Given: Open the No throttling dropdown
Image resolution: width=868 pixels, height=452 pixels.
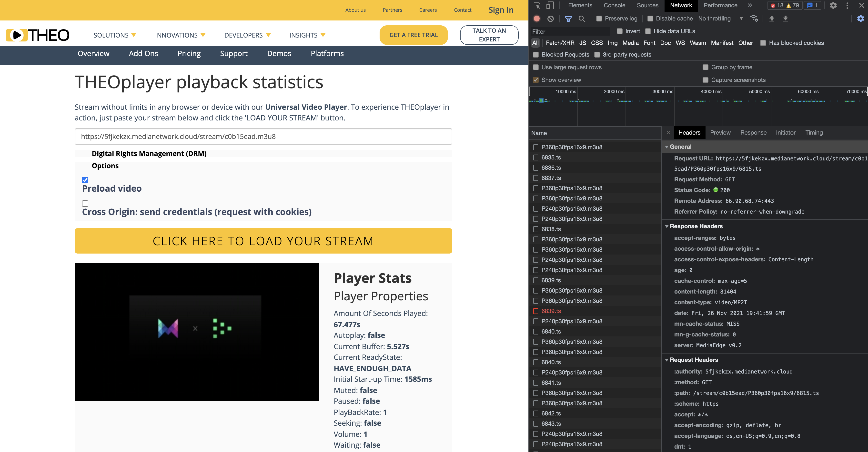Looking at the screenshot, I should (720, 19).
